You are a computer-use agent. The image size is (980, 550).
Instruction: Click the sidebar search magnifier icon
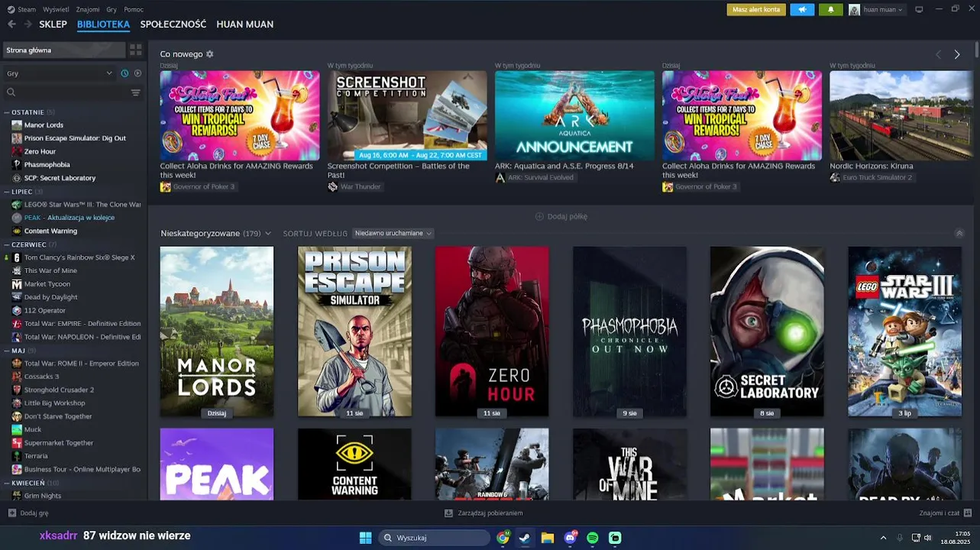pos(11,92)
